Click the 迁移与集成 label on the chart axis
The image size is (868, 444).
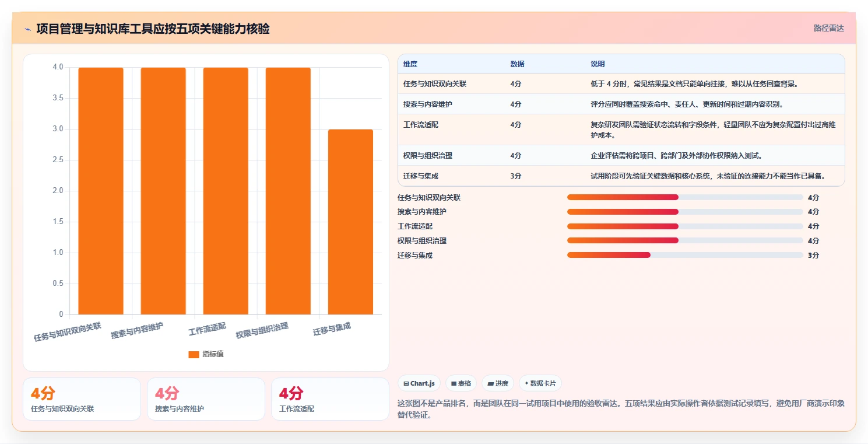(x=332, y=329)
